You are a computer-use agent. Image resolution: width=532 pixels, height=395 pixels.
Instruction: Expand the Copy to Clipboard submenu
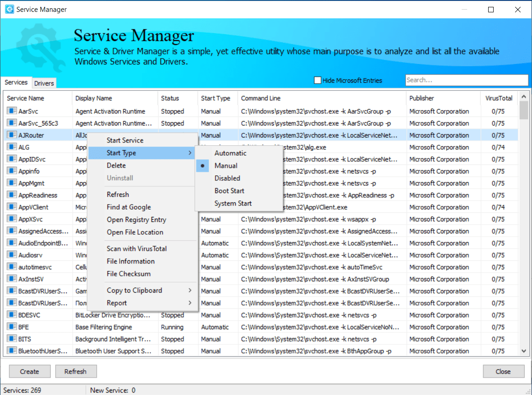142,290
